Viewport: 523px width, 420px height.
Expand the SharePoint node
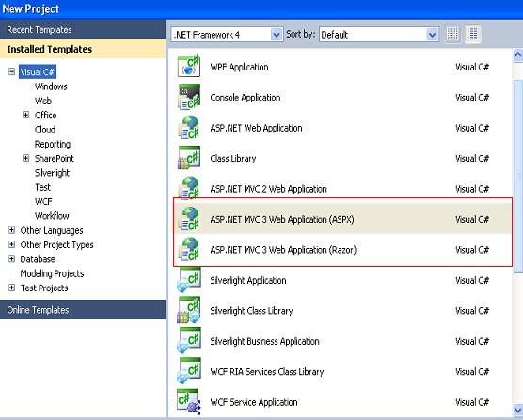25,158
